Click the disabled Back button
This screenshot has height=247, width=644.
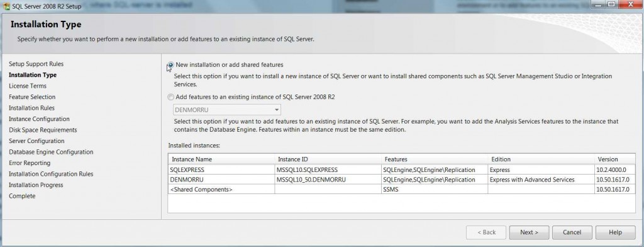[x=486, y=232]
